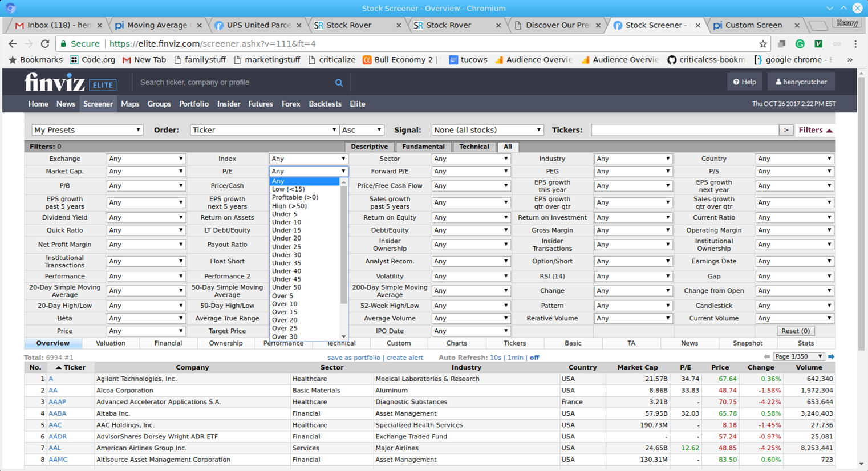This screenshot has width=868, height=471.
Task: Close the Custom Screen tab
Action: coord(797,25)
